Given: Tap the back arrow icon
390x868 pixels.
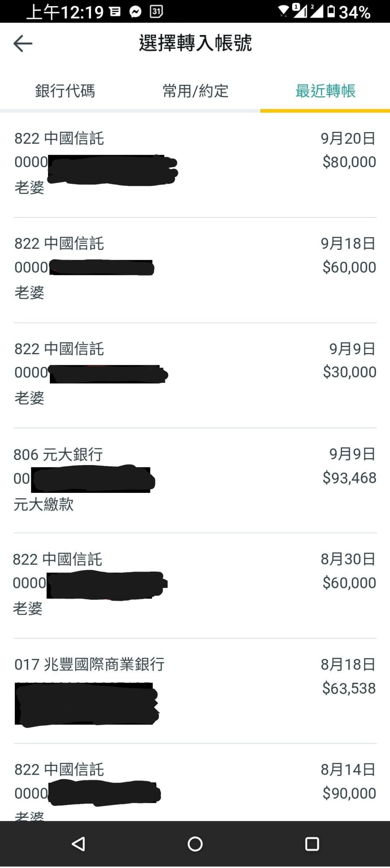Looking at the screenshot, I should (x=23, y=43).
